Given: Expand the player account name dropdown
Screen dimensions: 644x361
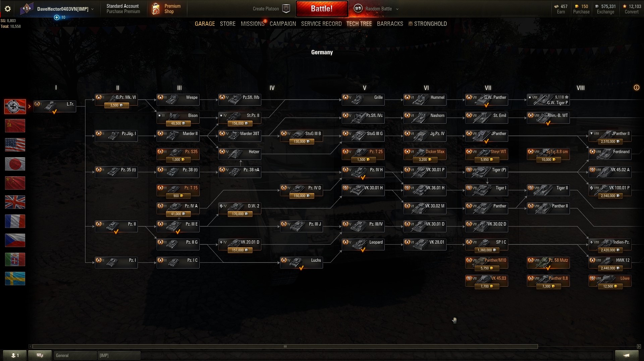Looking at the screenshot, I should 93,9.
